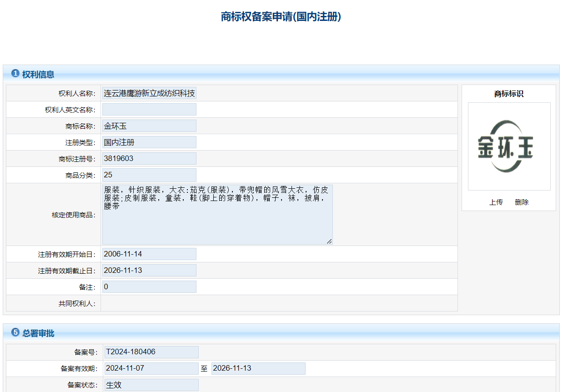Click the 备案状态 label
This screenshot has width=563, height=392.
tap(82, 385)
